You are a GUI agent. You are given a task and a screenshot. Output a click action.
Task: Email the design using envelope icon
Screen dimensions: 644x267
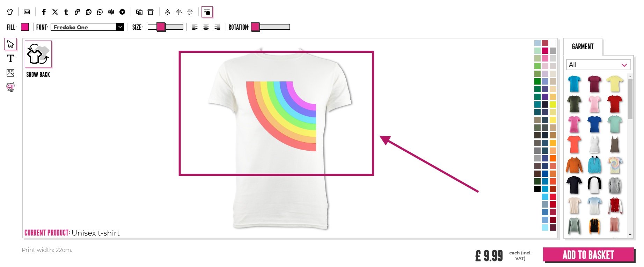click(x=27, y=12)
